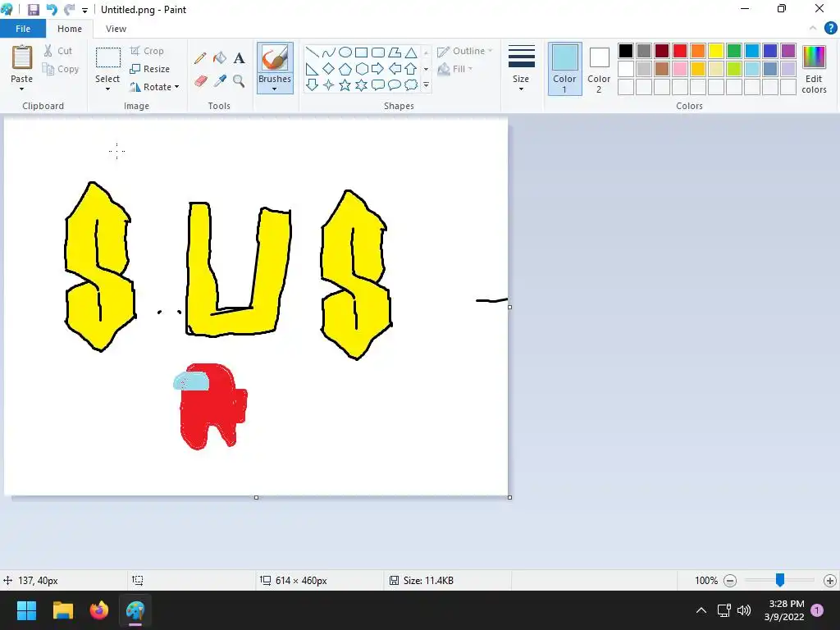840x630 pixels.
Task: Click the Save icon in title bar
Action: (33, 10)
